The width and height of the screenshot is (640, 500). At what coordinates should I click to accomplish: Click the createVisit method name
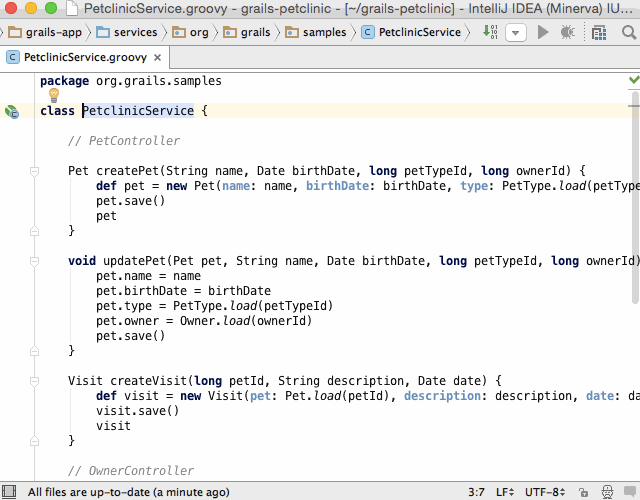[149, 381]
